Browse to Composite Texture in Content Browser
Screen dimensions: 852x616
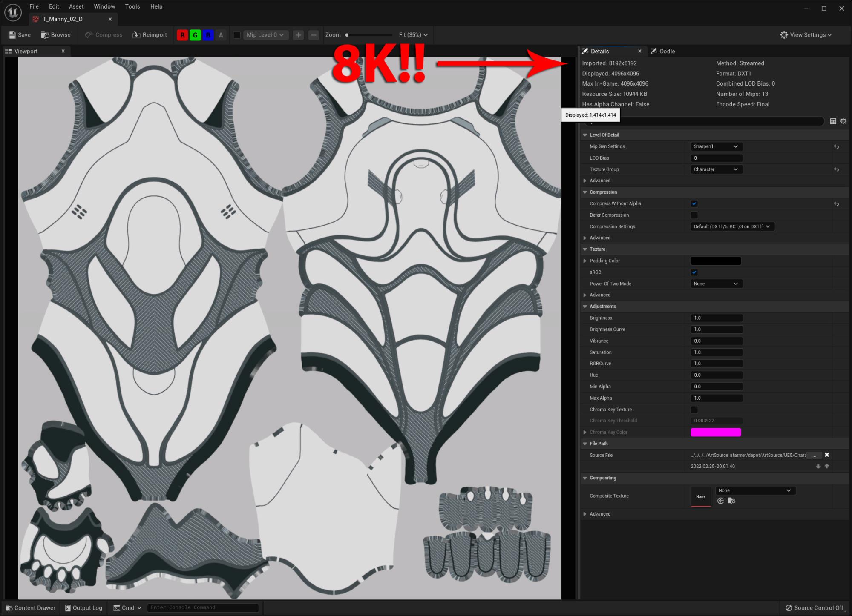pyautogui.click(x=732, y=501)
